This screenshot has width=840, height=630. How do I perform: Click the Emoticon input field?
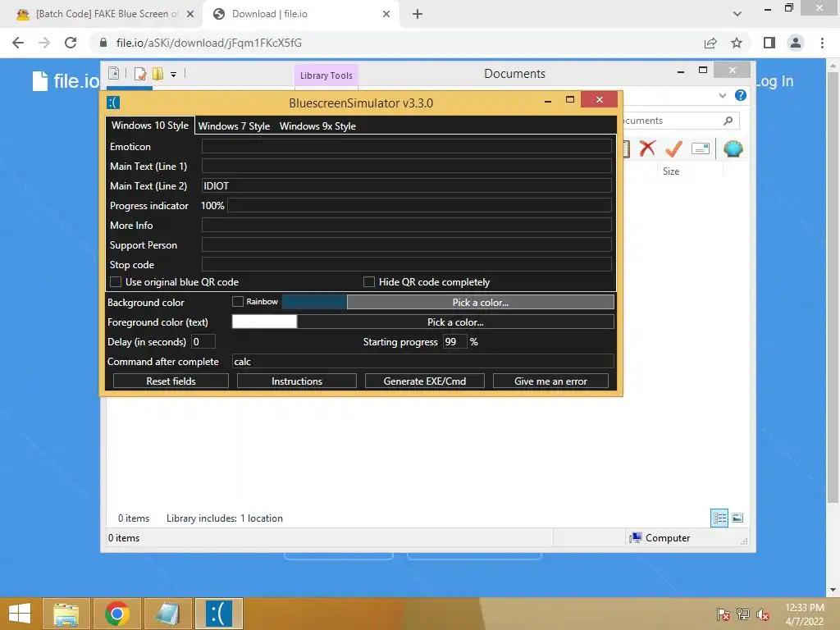407,146
